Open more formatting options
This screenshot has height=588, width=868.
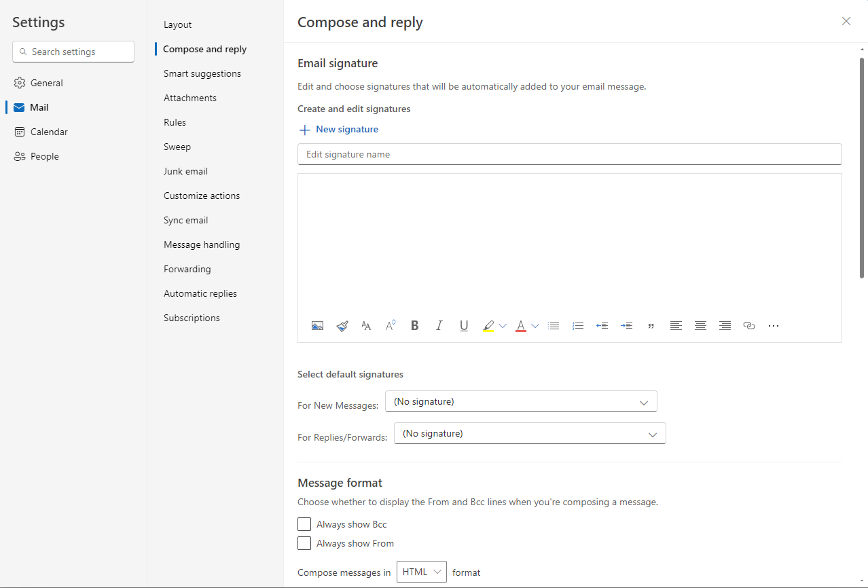pos(773,325)
